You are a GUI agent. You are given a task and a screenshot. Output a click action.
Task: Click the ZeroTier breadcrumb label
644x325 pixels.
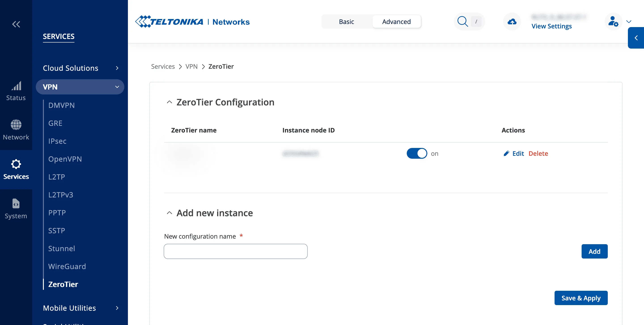221,66
